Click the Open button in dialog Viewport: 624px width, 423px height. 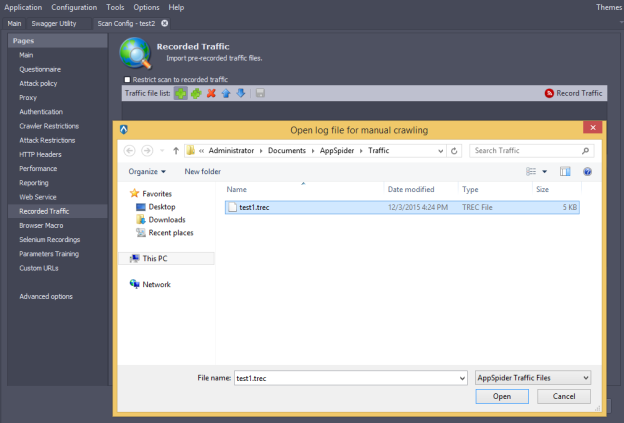(502, 396)
